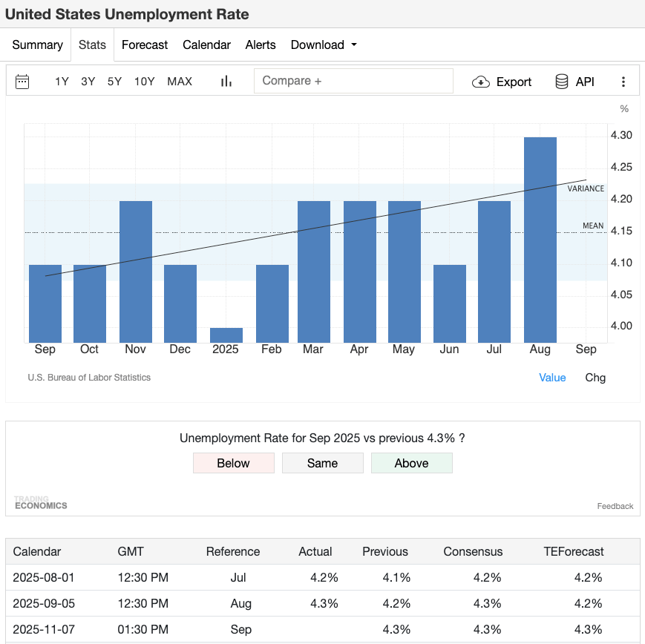
Task: Vote Below for Sep 2025 rate
Action: click(233, 463)
